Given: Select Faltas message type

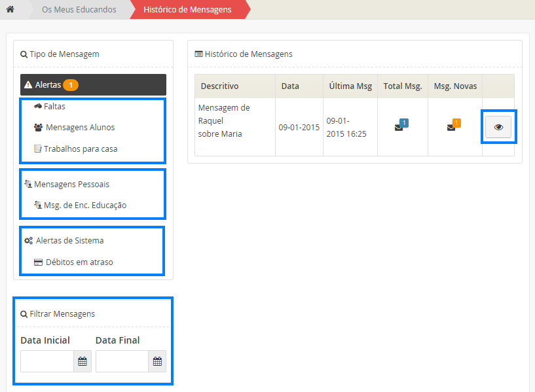Looking at the screenshot, I should (x=54, y=106).
